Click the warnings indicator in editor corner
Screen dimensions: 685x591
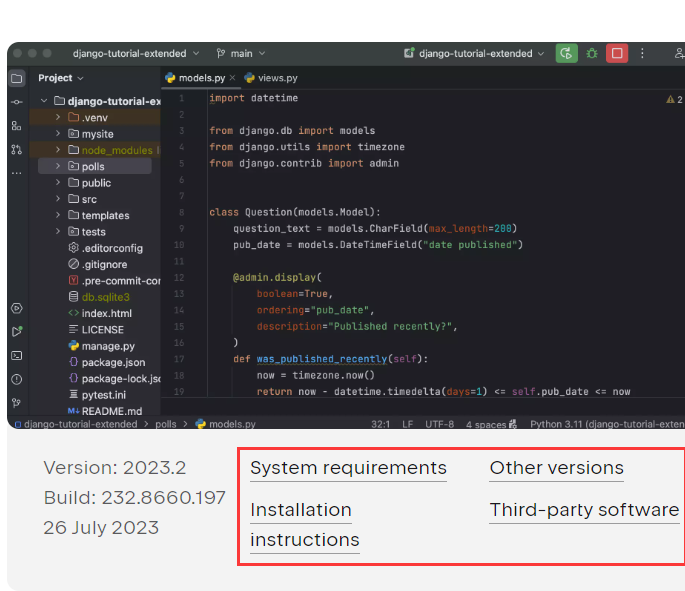point(674,100)
